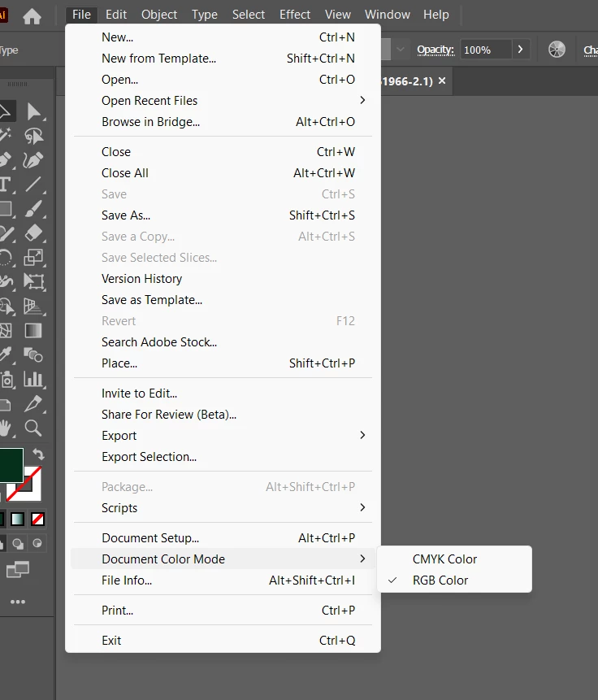Select the Blend tool
The image size is (598, 700).
point(33,355)
